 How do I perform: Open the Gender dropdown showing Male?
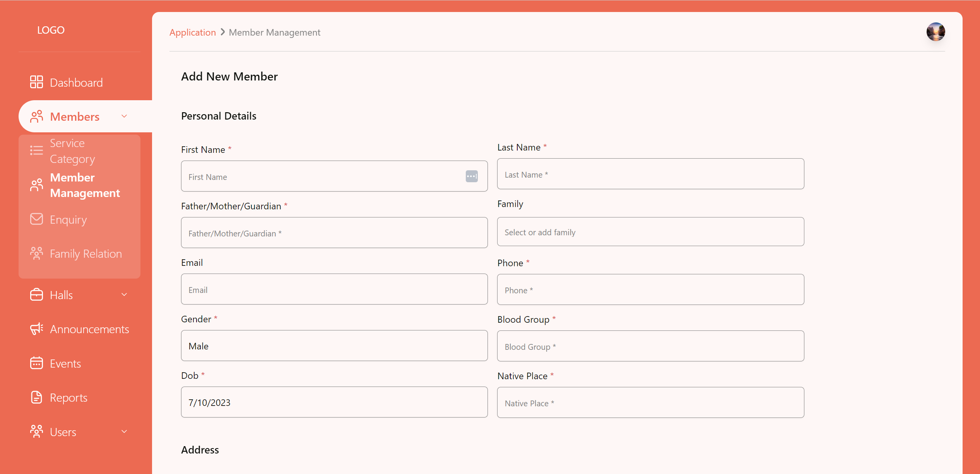point(334,346)
